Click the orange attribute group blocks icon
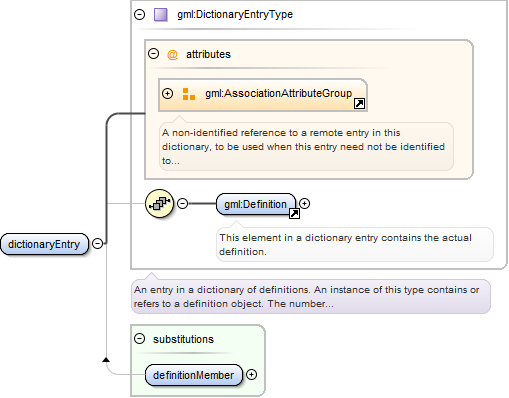 click(189, 94)
